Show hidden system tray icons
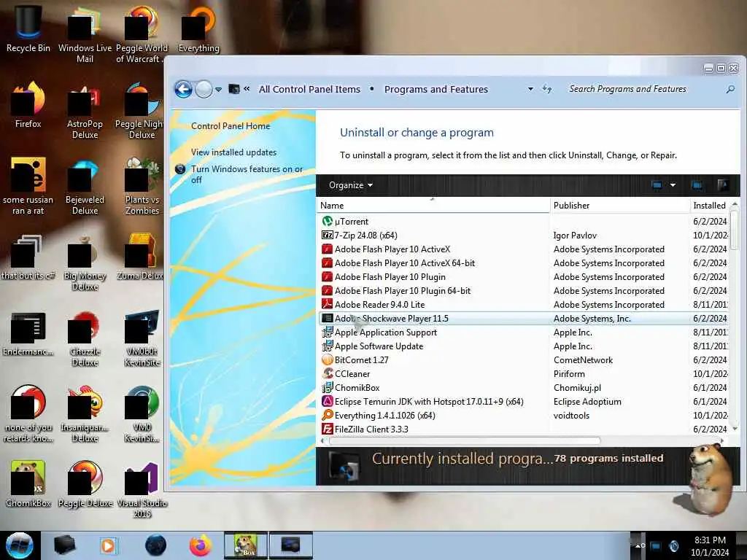This screenshot has width=747, height=560. 637,545
